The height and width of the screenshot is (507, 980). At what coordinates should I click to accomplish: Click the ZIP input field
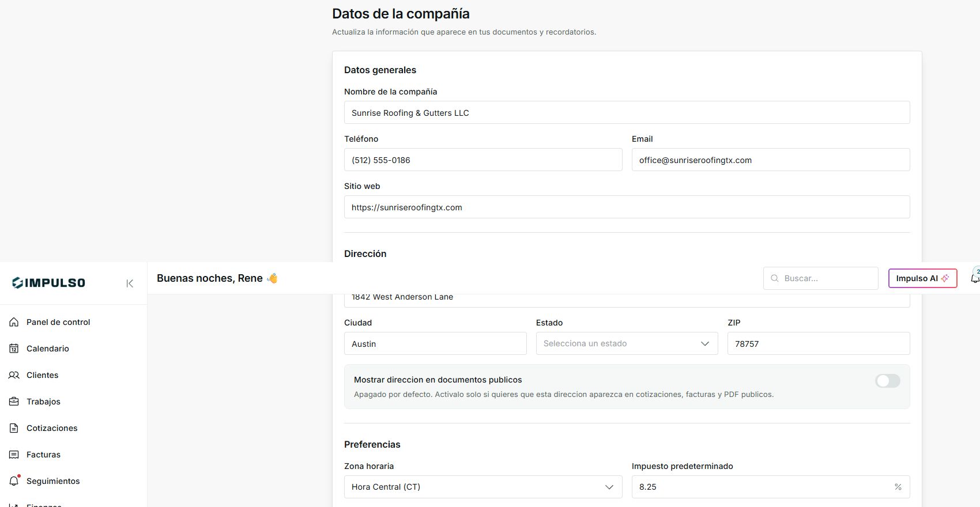[x=819, y=343]
